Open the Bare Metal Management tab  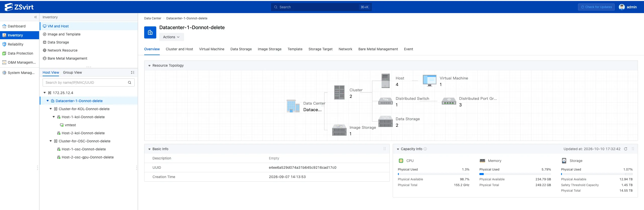click(x=378, y=49)
